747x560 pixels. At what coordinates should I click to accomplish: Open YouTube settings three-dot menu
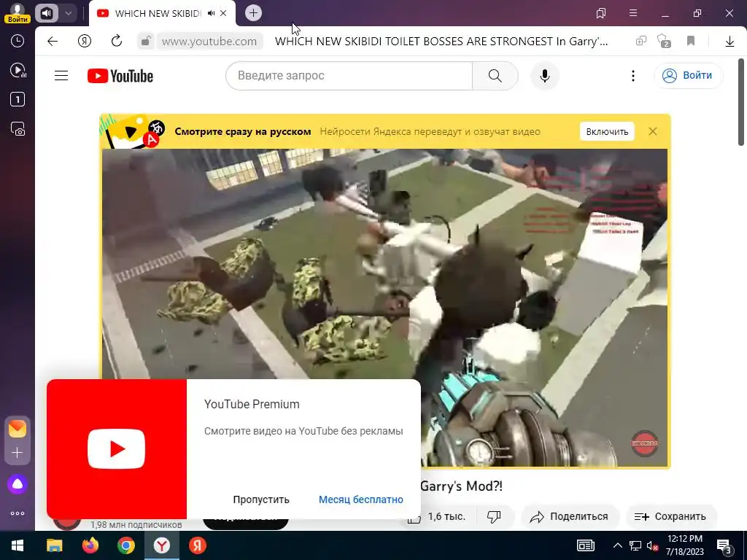(x=633, y=76)
